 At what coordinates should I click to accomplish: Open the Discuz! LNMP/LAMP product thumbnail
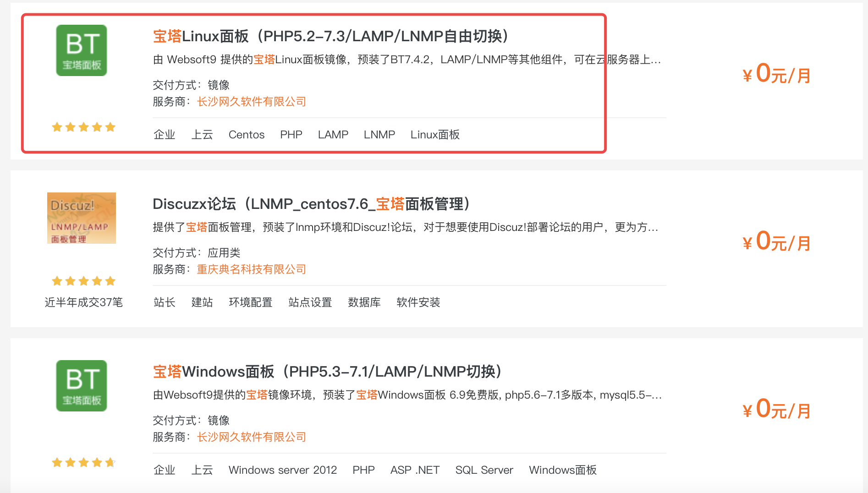[x=82, y=218]
